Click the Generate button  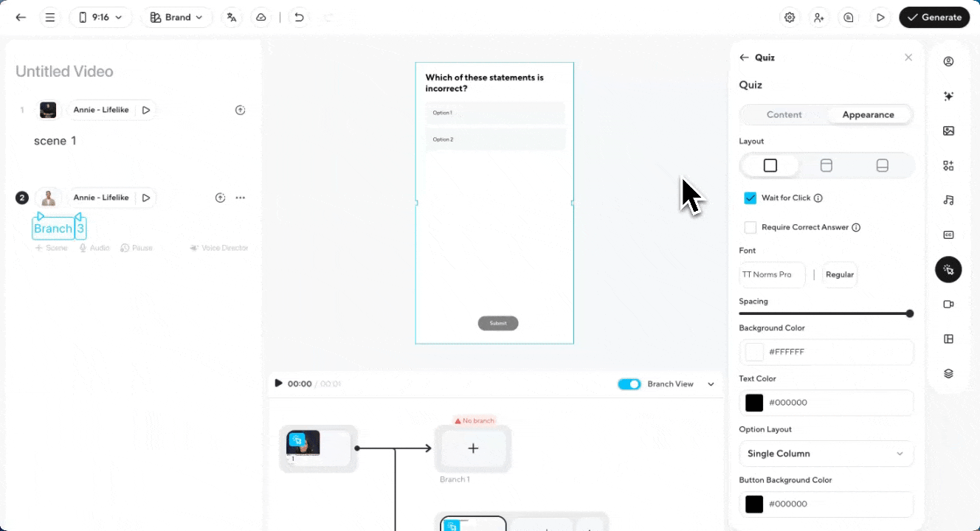point(934,17)
